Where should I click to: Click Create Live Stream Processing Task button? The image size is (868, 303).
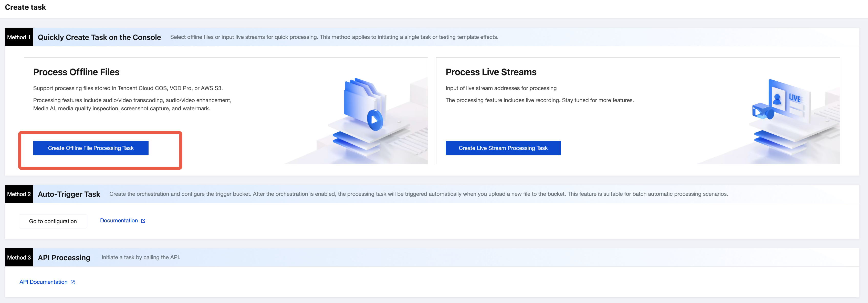click(503, 148)
